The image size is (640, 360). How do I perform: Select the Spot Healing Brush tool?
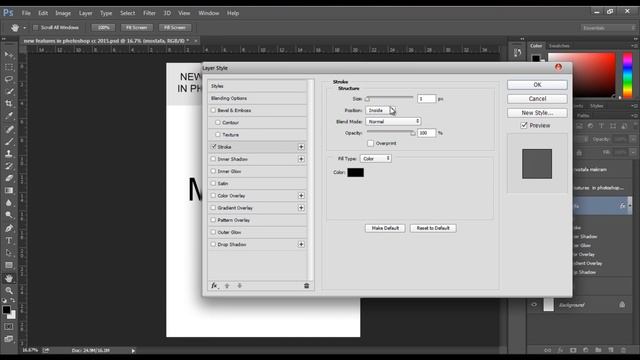point(9,129)
